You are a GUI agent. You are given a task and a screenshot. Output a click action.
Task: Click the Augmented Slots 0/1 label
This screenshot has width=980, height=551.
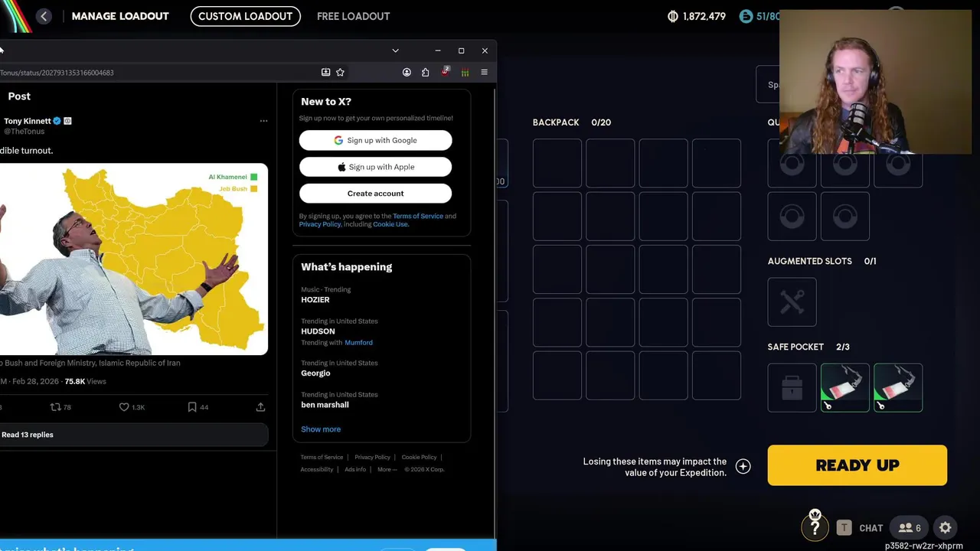822,261
